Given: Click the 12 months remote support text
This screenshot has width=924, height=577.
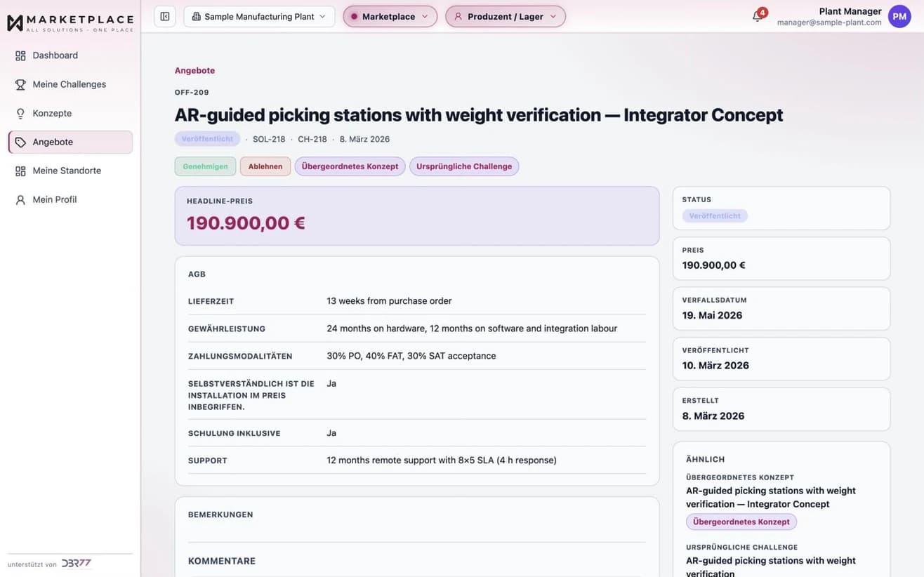Looking at the screenshot, I should tap(442, 460).
